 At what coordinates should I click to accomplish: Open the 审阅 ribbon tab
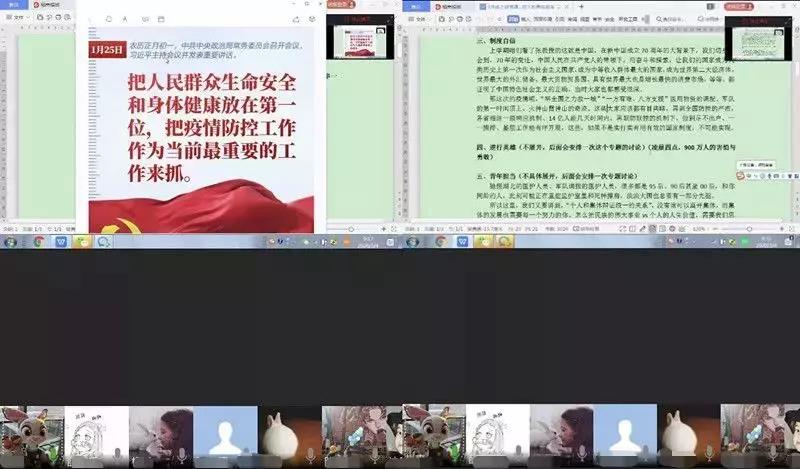572,19
